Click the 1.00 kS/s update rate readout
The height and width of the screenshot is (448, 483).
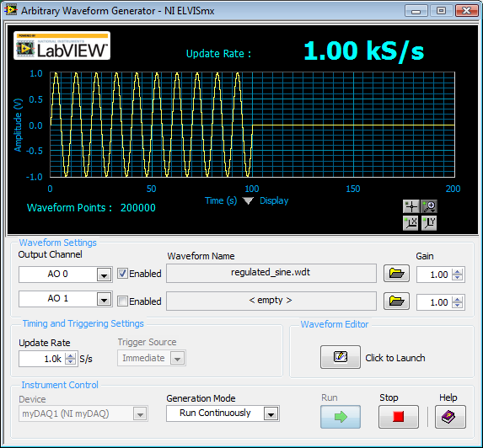coord(364,51)
